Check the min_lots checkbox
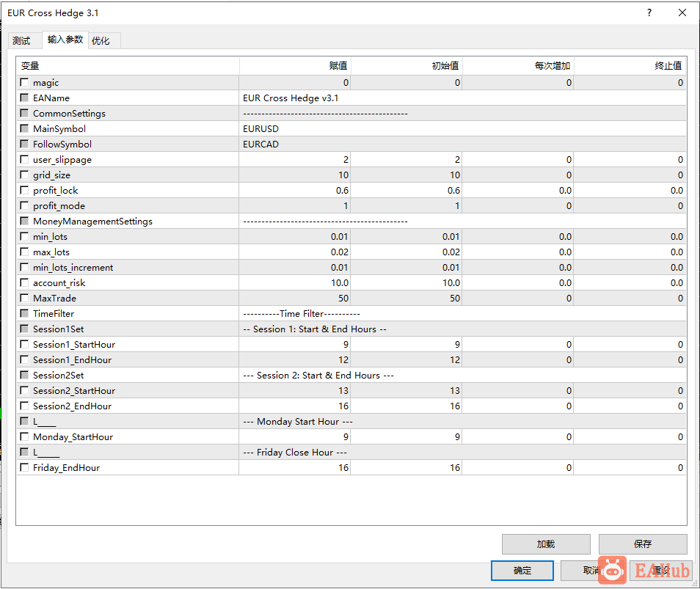The height and width of the screenshot is (589, 700). [x=24, y=236]
